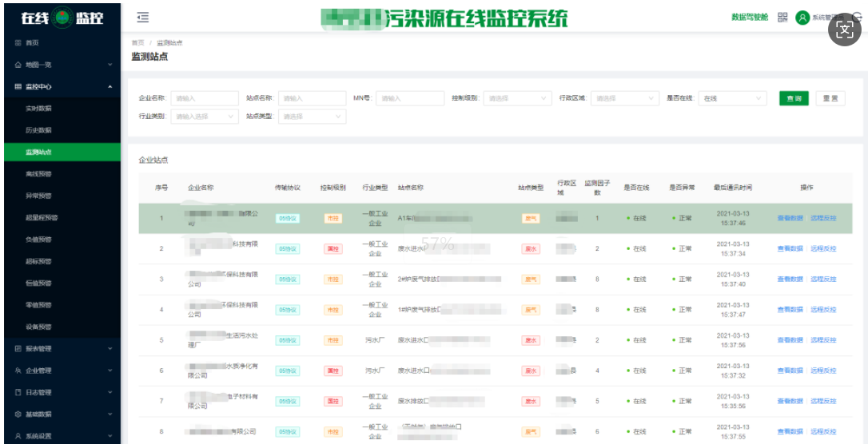Open 历史数据 in the sidebar
The height and width of the screenshot is (444, 868).
(38, 130)
